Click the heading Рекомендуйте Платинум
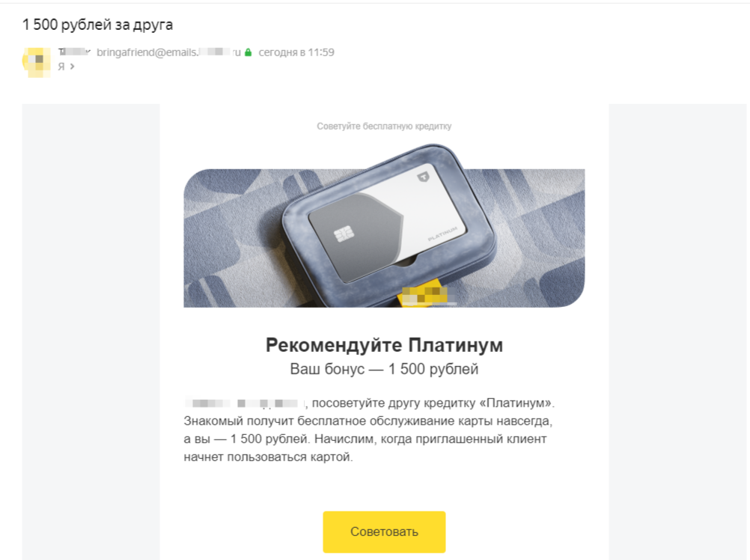 coord(384,345)
